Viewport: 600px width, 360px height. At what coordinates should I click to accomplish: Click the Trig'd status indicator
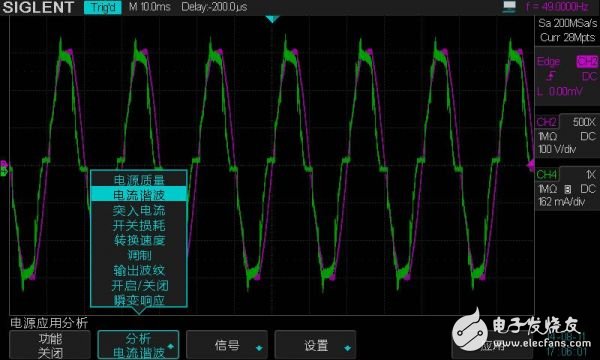tap(103, 7)
